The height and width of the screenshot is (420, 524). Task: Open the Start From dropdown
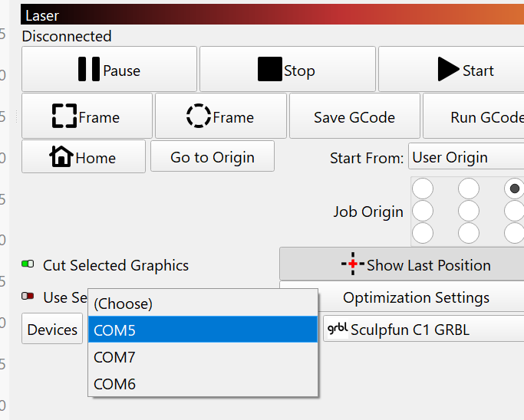point(466,157)
